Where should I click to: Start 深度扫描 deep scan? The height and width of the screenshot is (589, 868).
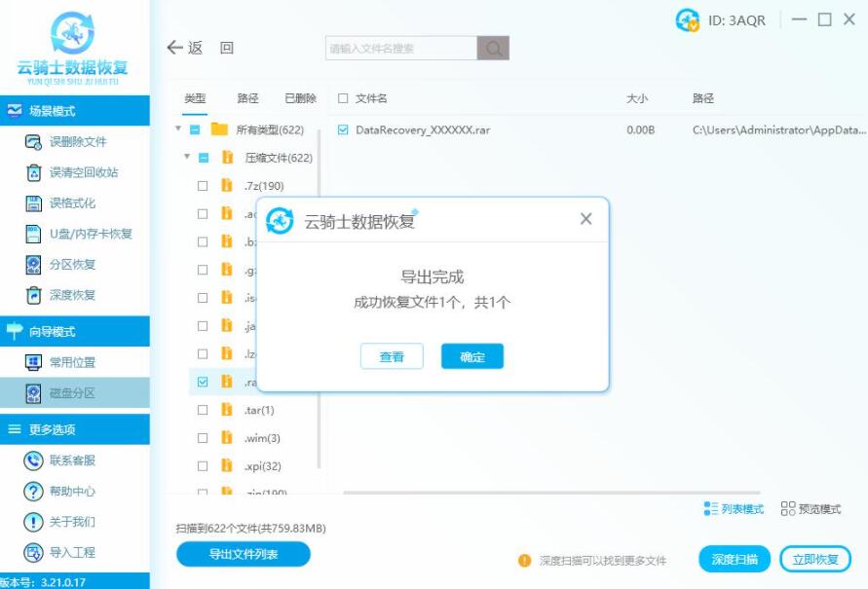pyautogui.click(x=734, y=559)
